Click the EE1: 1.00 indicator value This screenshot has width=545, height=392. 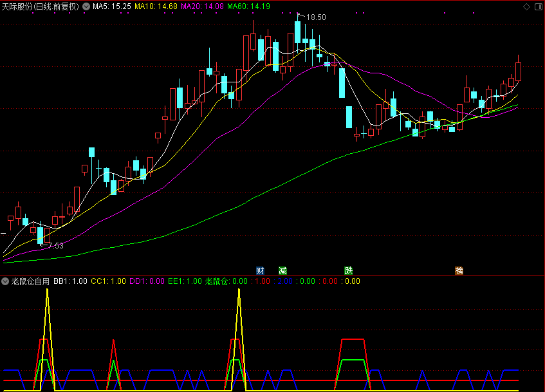coord(185,281)
